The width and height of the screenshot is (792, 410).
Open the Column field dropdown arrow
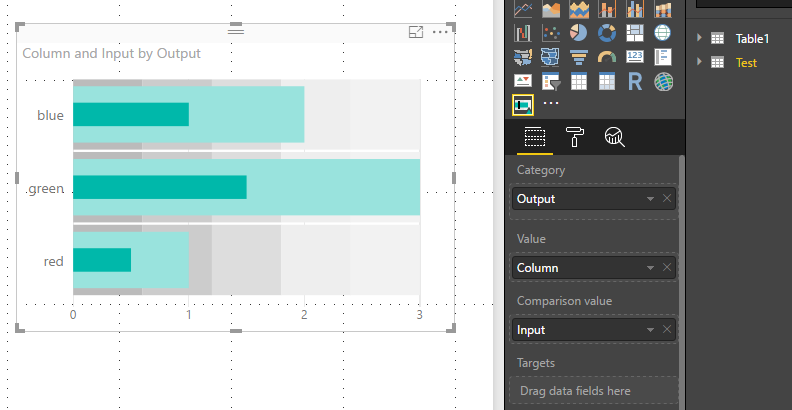click(x=650, y=268)
